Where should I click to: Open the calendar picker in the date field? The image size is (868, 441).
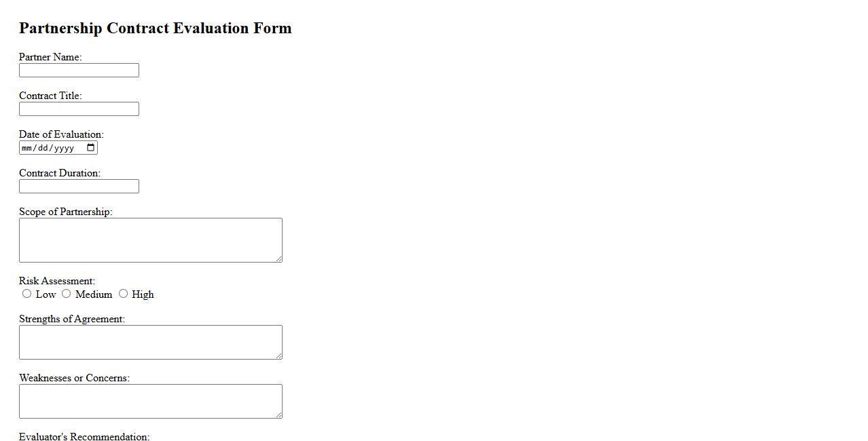pyautogui.click(x=91, y=148)
